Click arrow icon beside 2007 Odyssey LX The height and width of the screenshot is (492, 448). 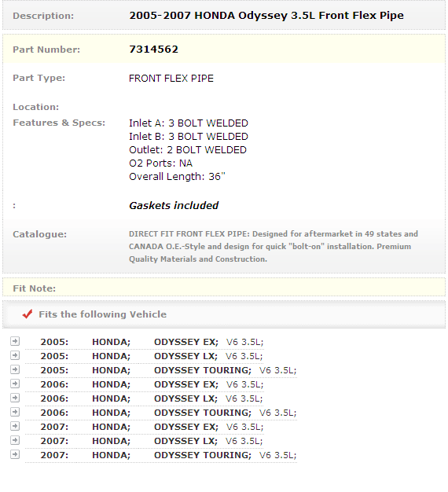pos(15,440)
